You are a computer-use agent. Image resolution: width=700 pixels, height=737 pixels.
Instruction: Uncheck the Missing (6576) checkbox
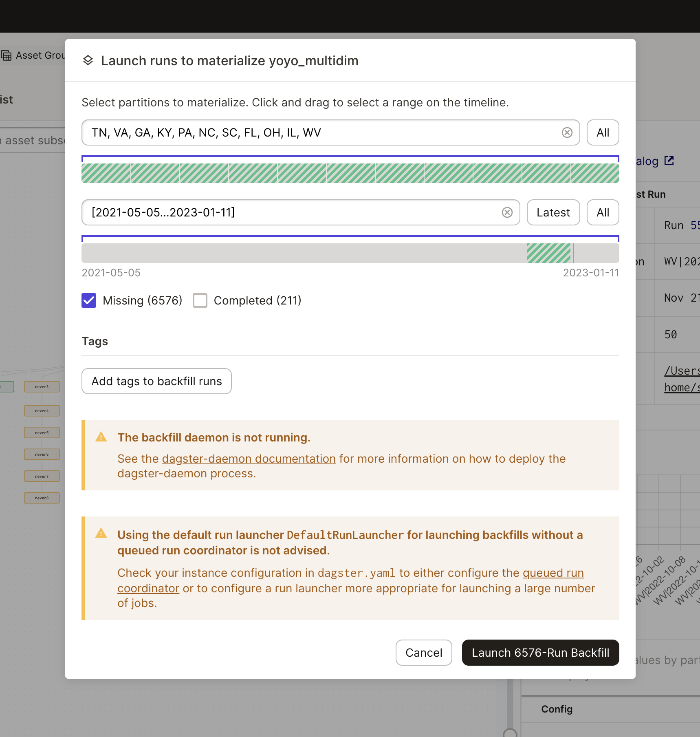(x=89, y=300)
